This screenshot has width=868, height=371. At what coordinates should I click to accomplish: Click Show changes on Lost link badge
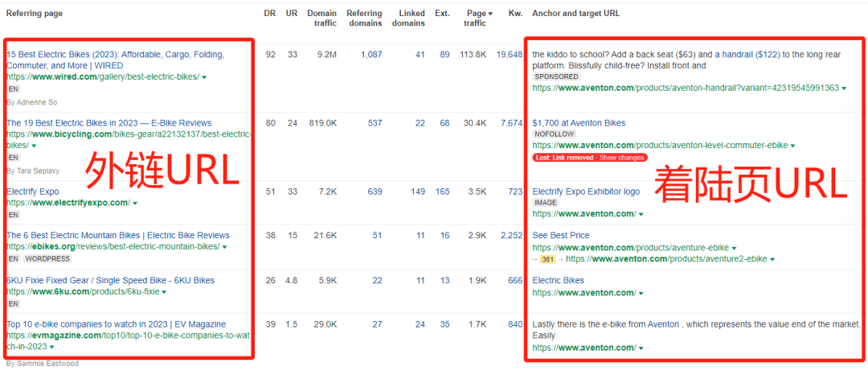[x=621, y=158]
